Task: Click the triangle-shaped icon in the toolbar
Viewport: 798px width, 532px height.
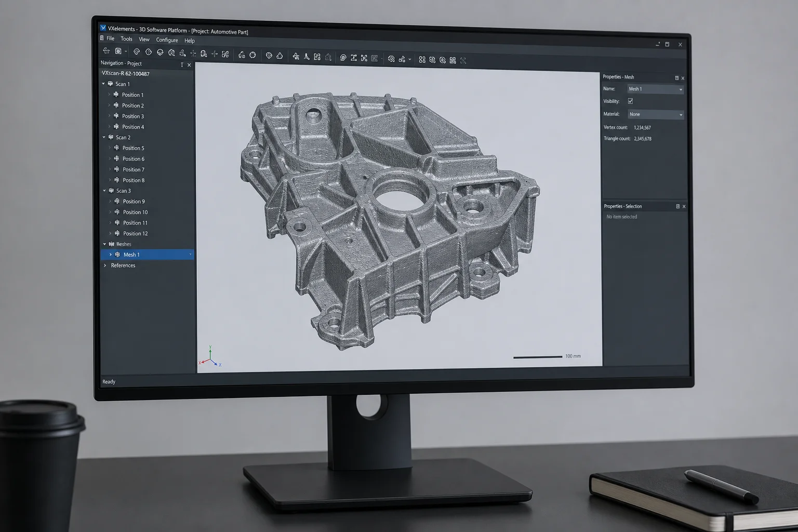Action: click(280, 56)
